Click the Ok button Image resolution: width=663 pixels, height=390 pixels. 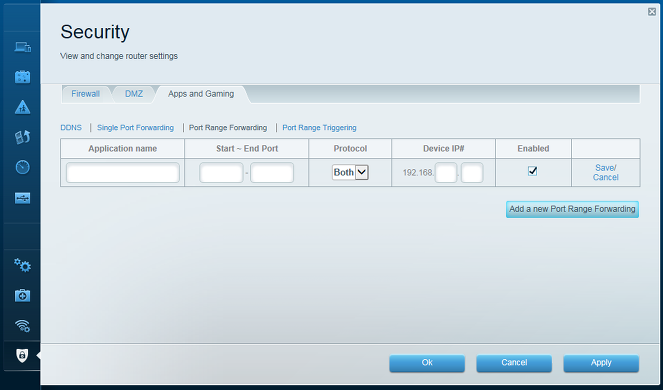tap(427, 363)
